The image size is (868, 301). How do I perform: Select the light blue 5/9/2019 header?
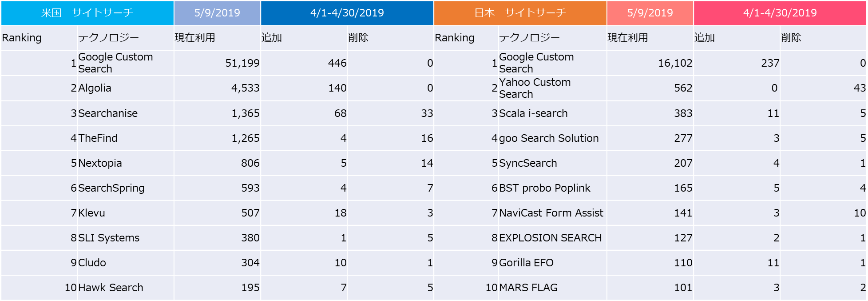217,13
